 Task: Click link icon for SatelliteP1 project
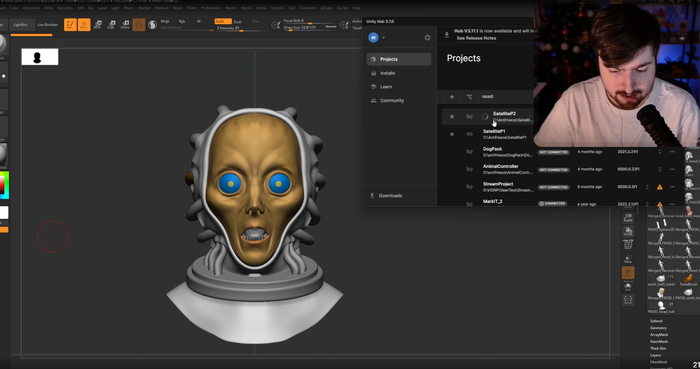tap(469, 134)
